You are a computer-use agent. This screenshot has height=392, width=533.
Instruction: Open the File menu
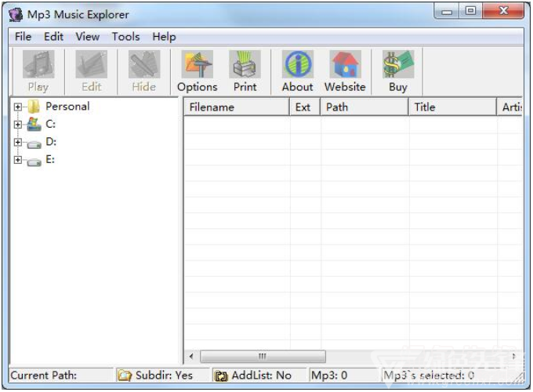[x=23, y=36]
